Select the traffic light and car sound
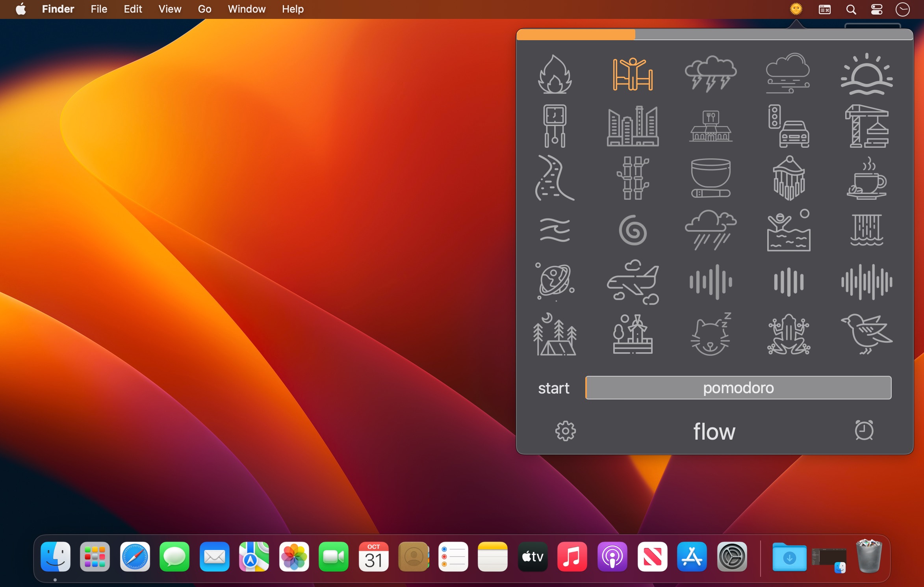The width and height of the screenshot is (924, 587). click(788, 126)
